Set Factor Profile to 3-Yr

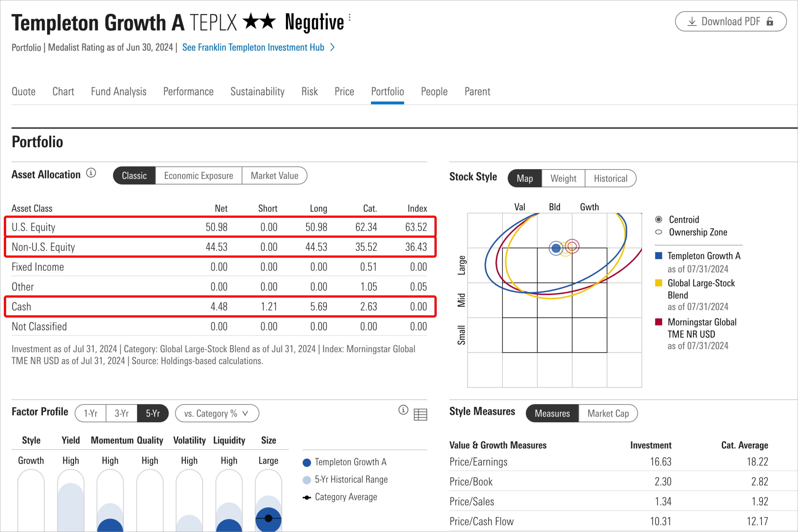tap(121, 413)
